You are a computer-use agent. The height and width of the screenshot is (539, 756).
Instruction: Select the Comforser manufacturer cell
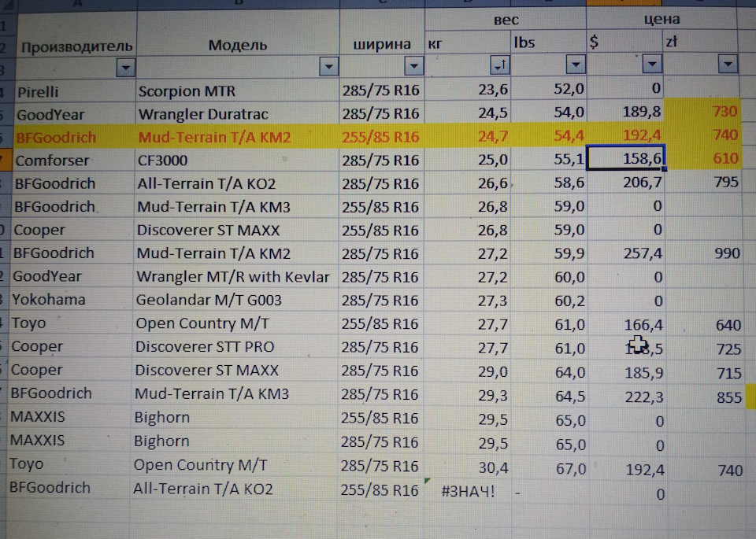(74, 161)
